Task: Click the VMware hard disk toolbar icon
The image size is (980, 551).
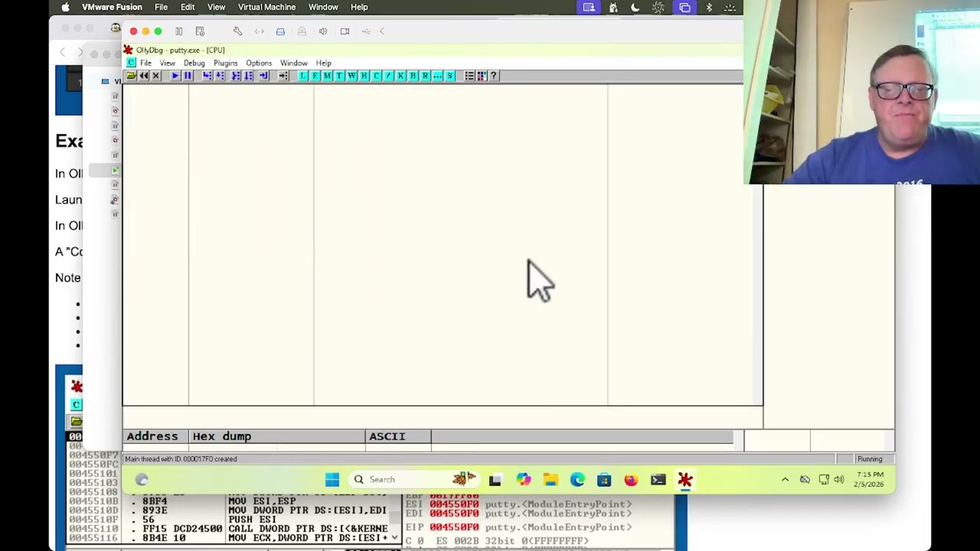Action: tap(280, 31)
